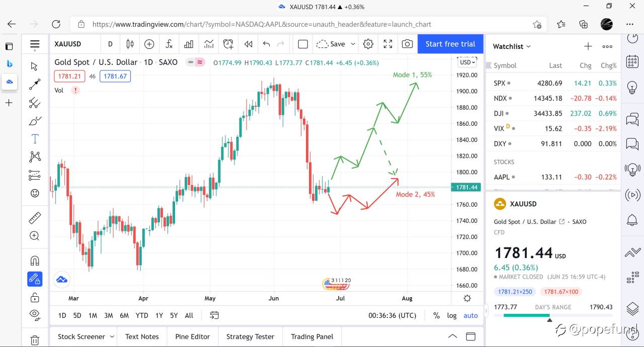The height and width of the screenshot is (347, 644).
Task: Maximize the bottom panel
Action: click(471, 336)
